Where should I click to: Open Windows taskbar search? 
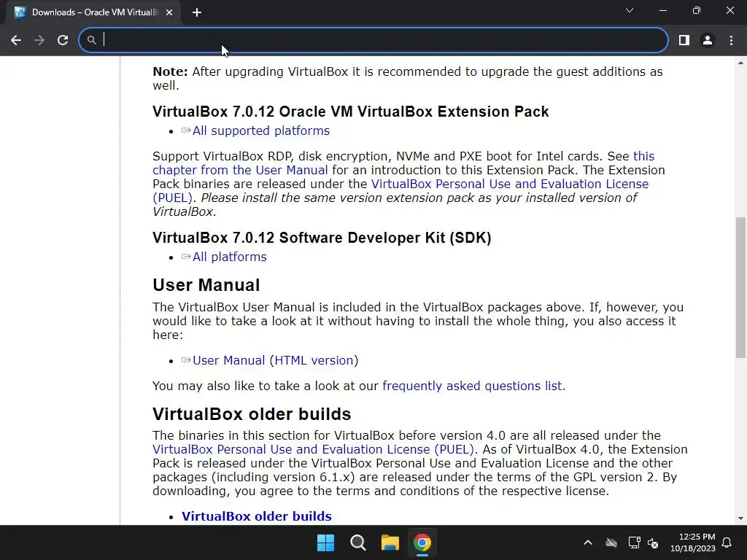357,542
